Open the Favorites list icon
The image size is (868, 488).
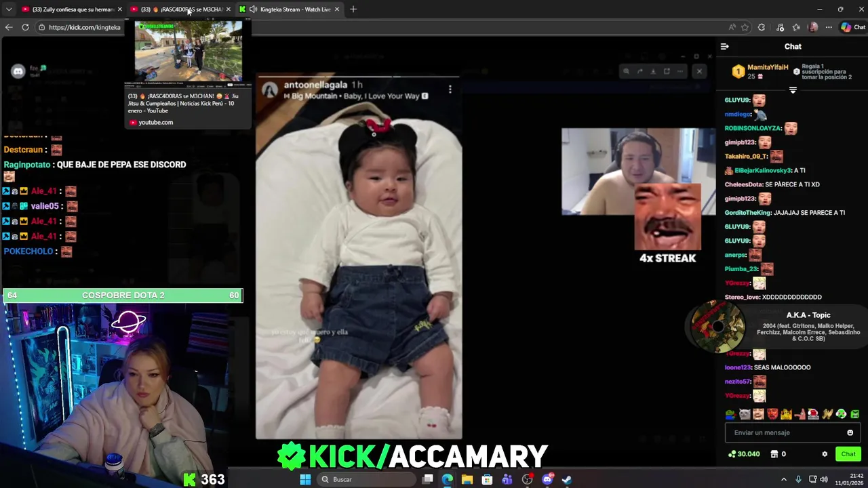click(x=796, y=27)
